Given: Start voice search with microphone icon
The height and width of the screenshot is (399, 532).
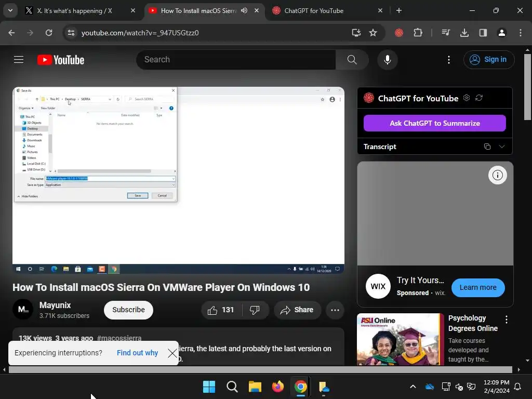Looking at the screenshot, I should click(x=387, y=60).
